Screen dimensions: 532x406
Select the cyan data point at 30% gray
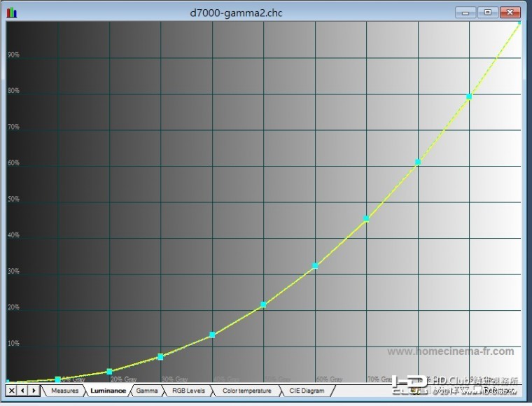(160, 357)
